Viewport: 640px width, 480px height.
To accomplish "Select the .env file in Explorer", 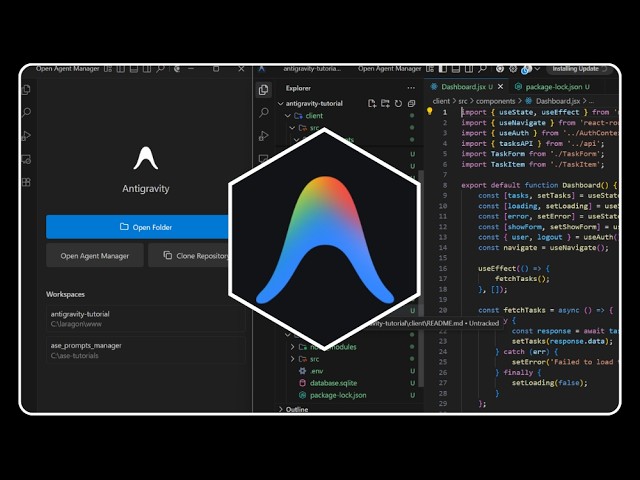I will (317, 371).
